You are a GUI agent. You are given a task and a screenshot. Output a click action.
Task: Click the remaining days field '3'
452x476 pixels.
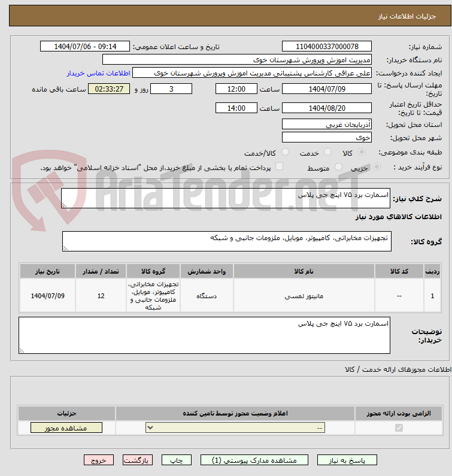coord(171,89)
